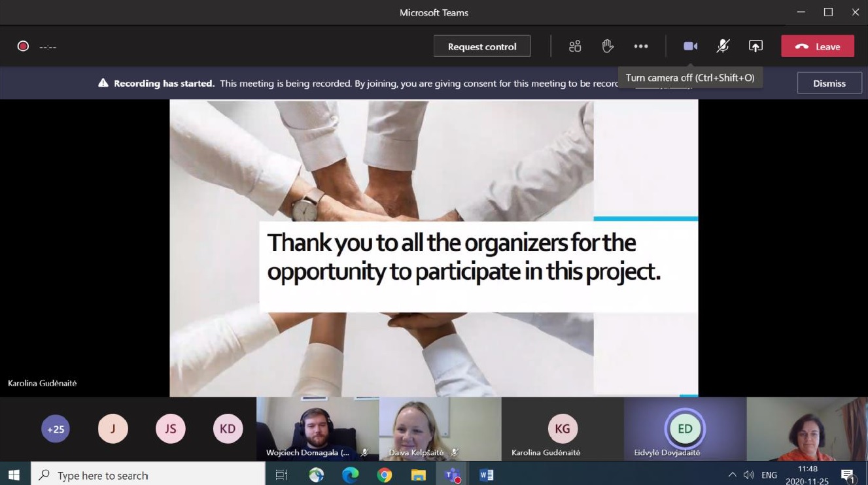Open the Share content tray
Image resolution: width=868 pixels, height=485 pixels.
(755, 46)
